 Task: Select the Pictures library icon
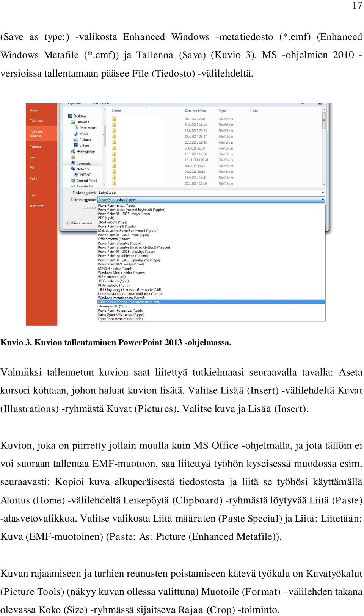[76, 140]
